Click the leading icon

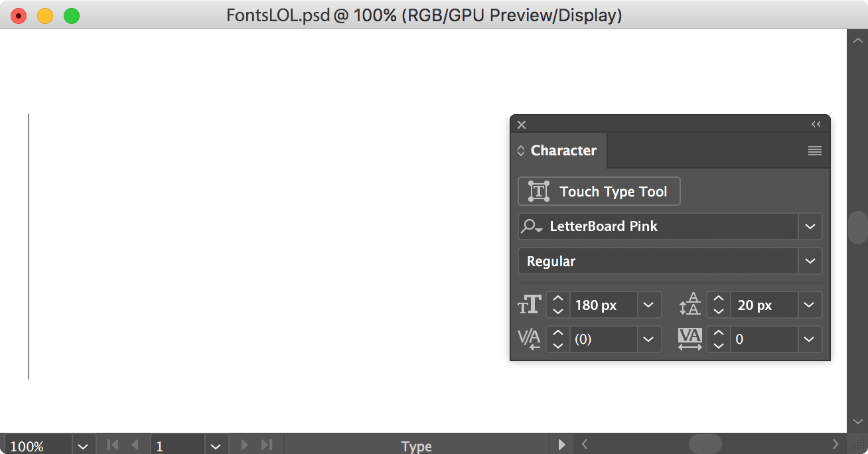coord(690,304)
